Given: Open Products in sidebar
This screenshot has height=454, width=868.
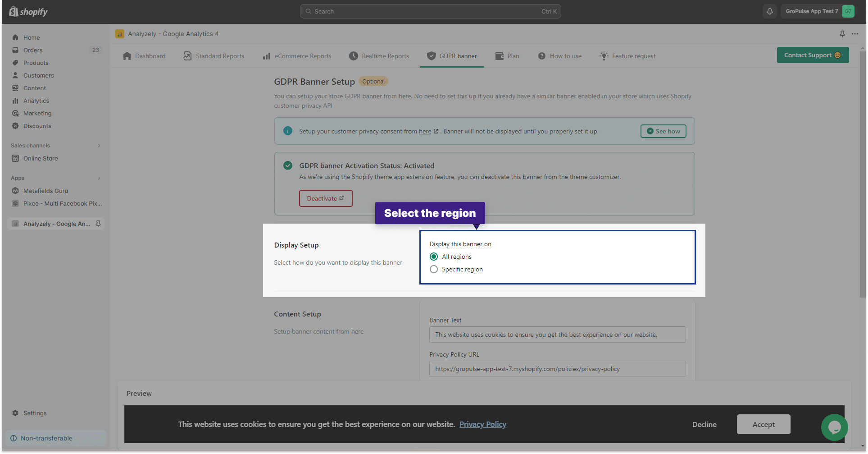Looking at the screenshot, I should point(36,63).
